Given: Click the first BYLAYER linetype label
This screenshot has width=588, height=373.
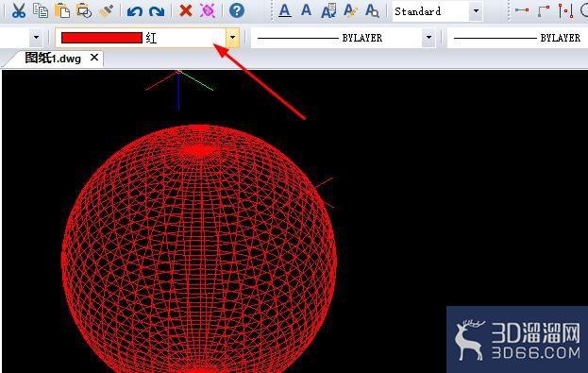Looking at the screenshot, I should 361,38.
